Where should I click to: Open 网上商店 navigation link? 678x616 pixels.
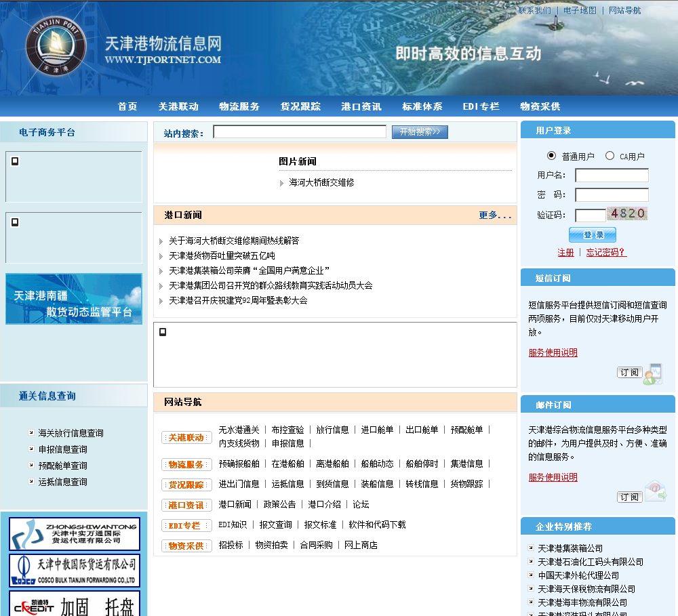coord(361,545)
